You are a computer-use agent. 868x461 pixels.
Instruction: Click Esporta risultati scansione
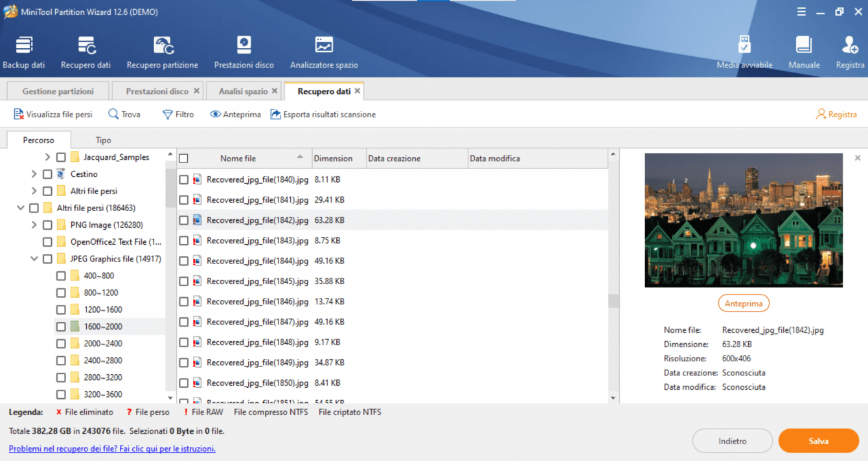[x=323, y=115]
